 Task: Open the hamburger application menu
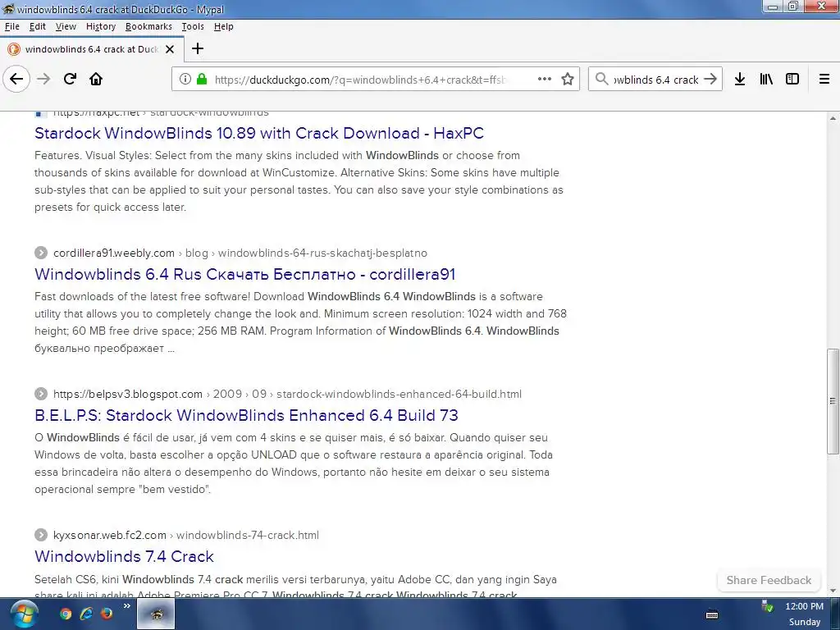coord(824,80)
